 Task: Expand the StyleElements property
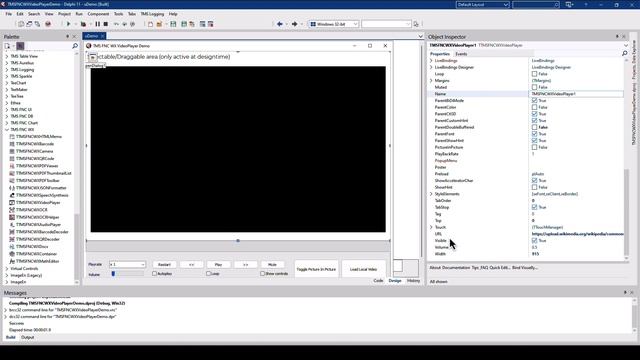431,194
